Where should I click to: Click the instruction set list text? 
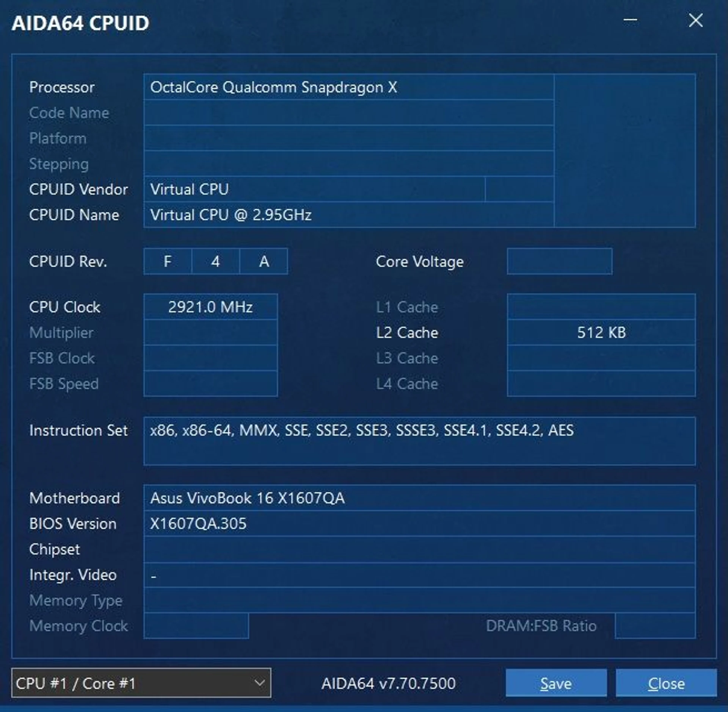[x=362, y=430]
